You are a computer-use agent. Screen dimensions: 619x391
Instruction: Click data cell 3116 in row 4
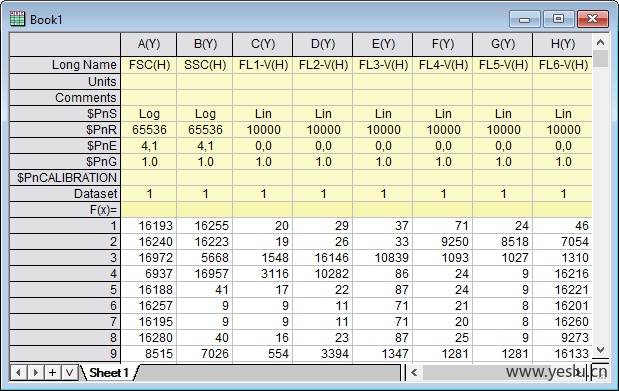pos(263,274)
